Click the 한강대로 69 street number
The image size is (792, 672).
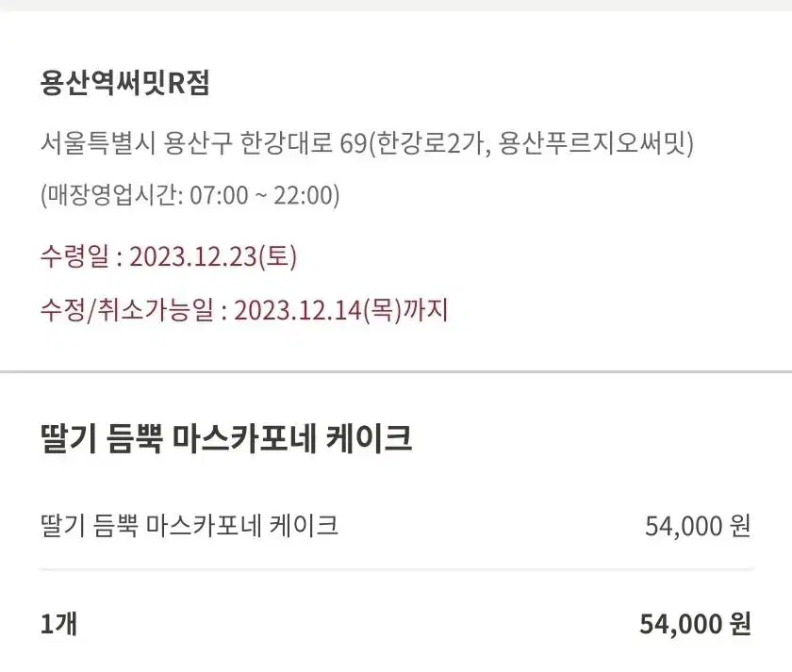click(x=303, y=143)
